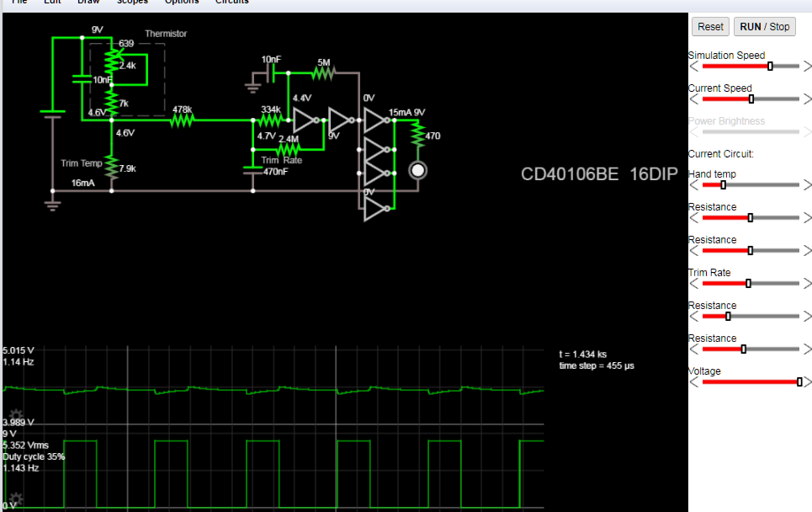Screen dimensions: 812x512
Task: Open lower scope settings gear
Action: coord(16,499)
